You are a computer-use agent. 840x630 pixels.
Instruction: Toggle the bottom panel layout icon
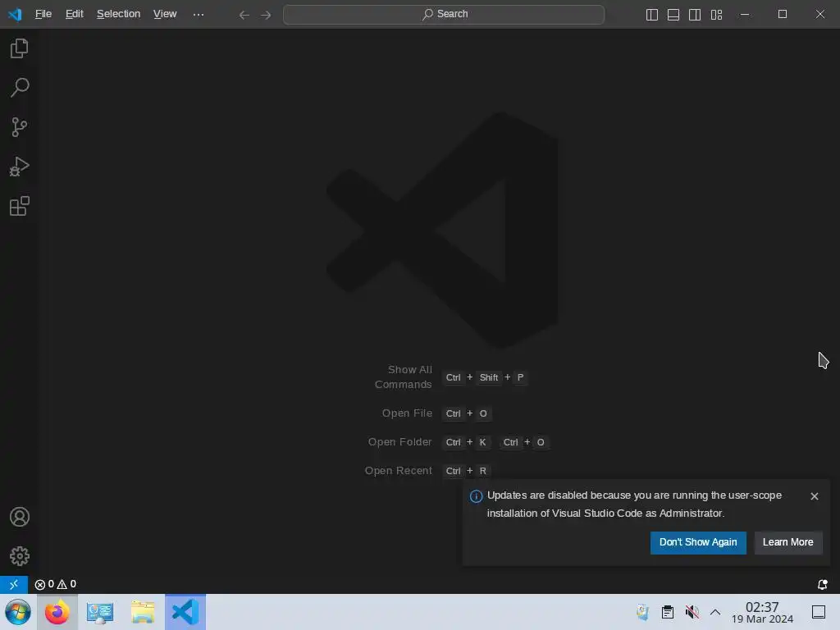673,15
